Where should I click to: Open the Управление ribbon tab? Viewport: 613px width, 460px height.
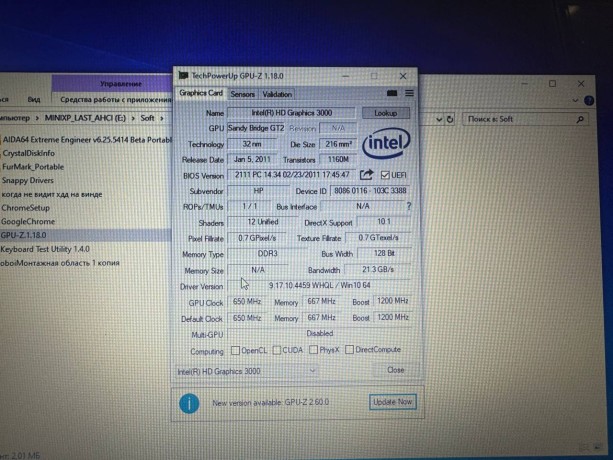pos(120,84)
